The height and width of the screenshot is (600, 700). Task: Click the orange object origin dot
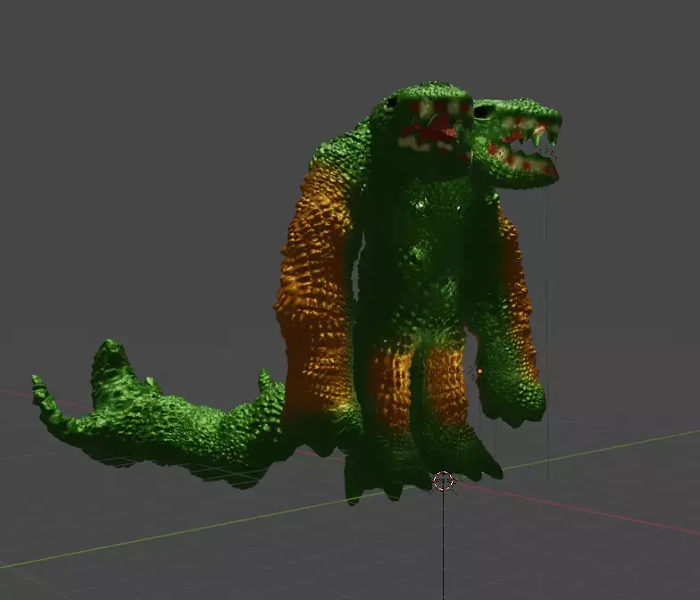coord(480,371)
